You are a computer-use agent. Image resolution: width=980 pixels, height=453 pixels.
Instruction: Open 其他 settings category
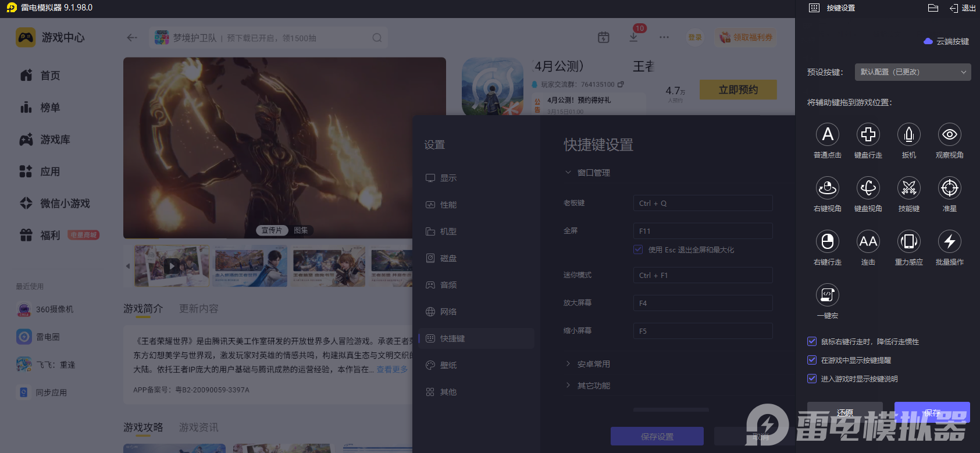click(476, 392)
